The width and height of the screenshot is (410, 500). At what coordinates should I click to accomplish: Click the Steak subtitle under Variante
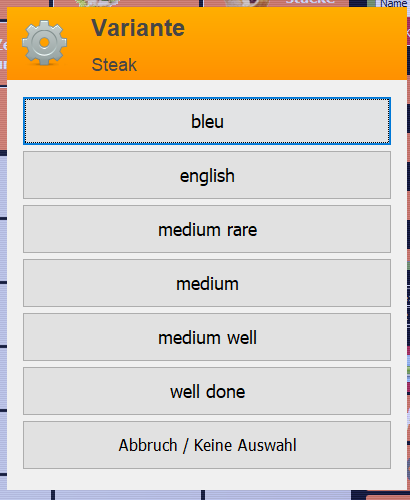point(114,64)
